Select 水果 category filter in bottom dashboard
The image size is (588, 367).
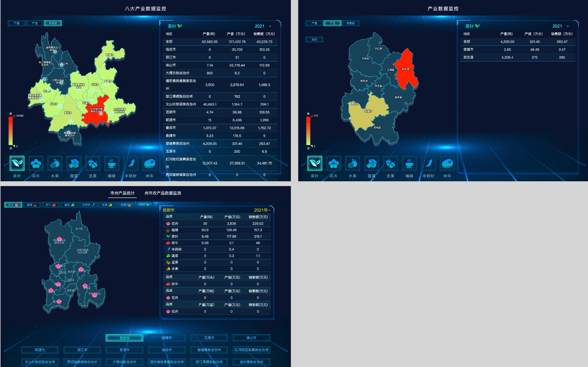click(x=107, y=205)
